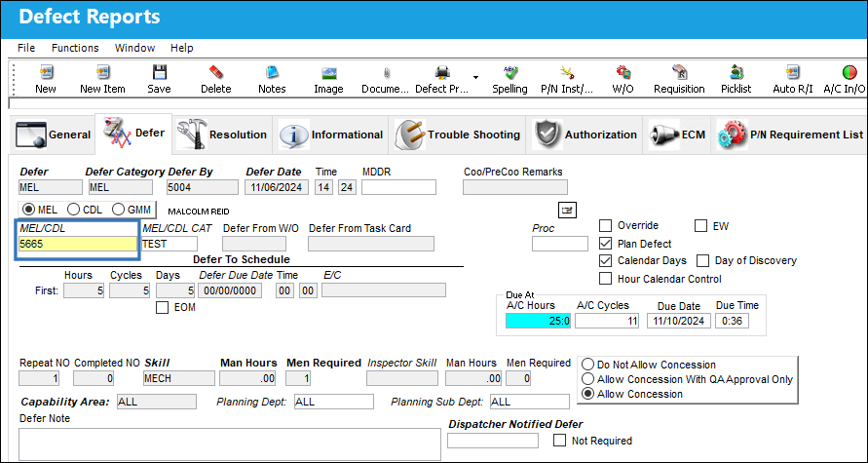868x463 pixels.
Task: Click the New Item toolbar icon
Action: (x=102, y=72)
